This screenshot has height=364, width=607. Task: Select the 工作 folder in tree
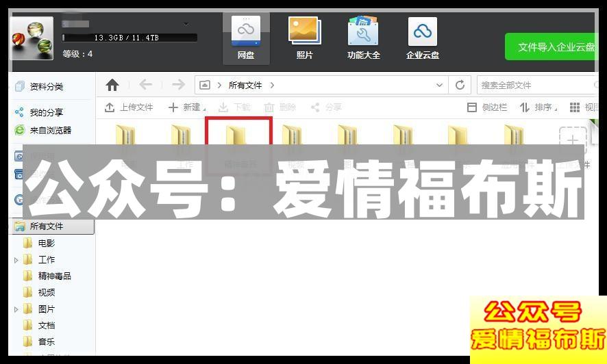(x=47, y=260)
